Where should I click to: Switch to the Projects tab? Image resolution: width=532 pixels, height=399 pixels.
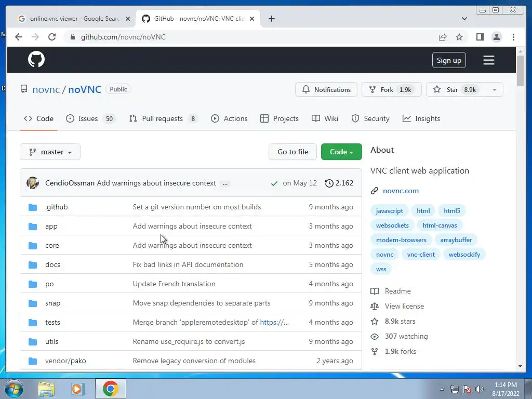coord(279,119)
